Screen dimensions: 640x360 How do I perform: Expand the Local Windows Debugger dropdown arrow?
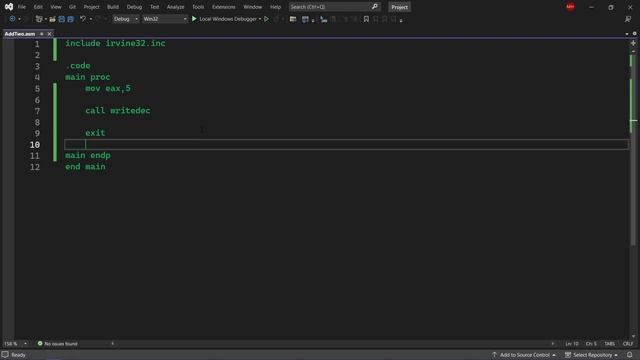[260, 19]
